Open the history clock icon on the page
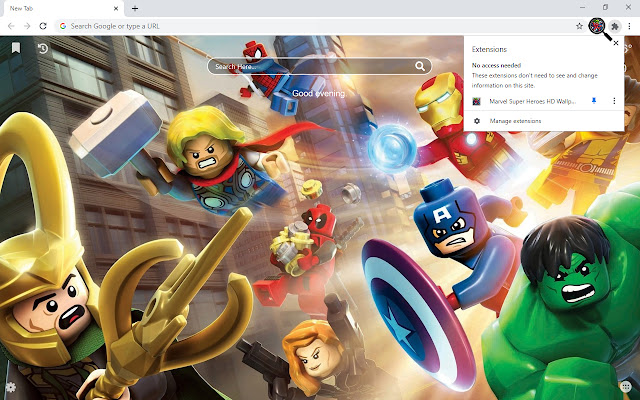 click(x=43, y=49)
